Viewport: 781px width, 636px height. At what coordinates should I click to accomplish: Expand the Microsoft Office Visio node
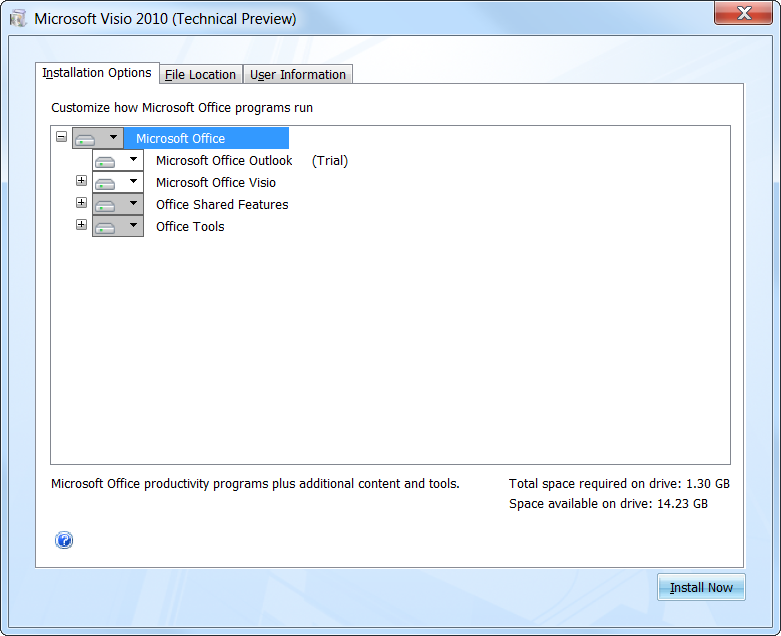[x=82, y=182]
